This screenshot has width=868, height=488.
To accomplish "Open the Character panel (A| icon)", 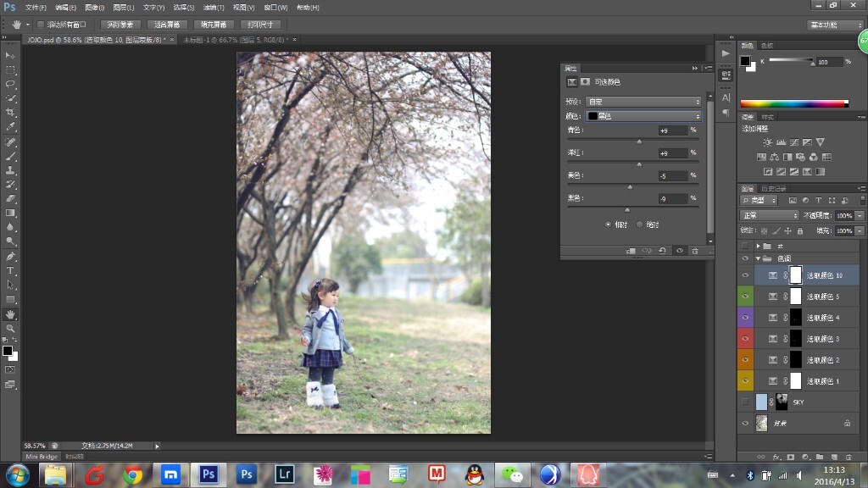I will click(x=726, y=98).
